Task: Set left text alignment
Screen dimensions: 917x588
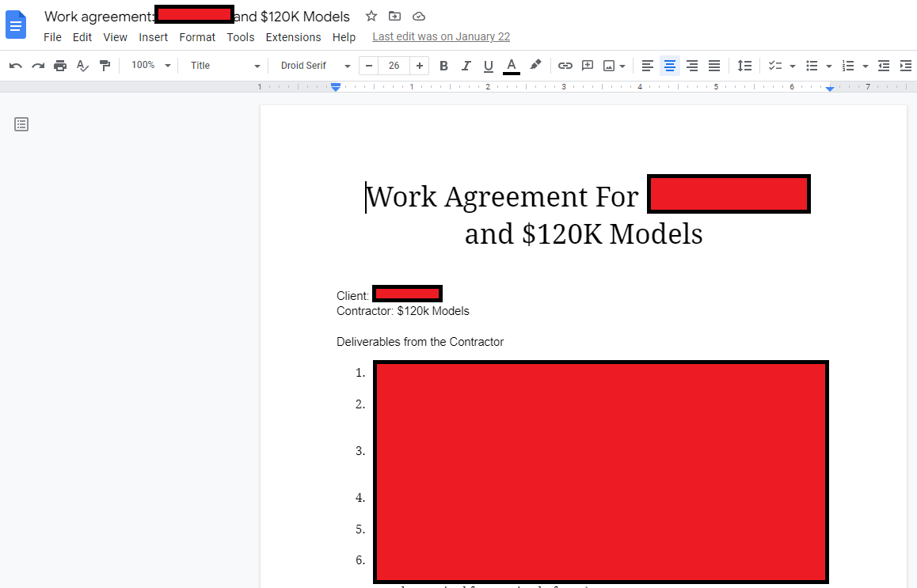Action: pyautogui.click(x=648, y=66)
